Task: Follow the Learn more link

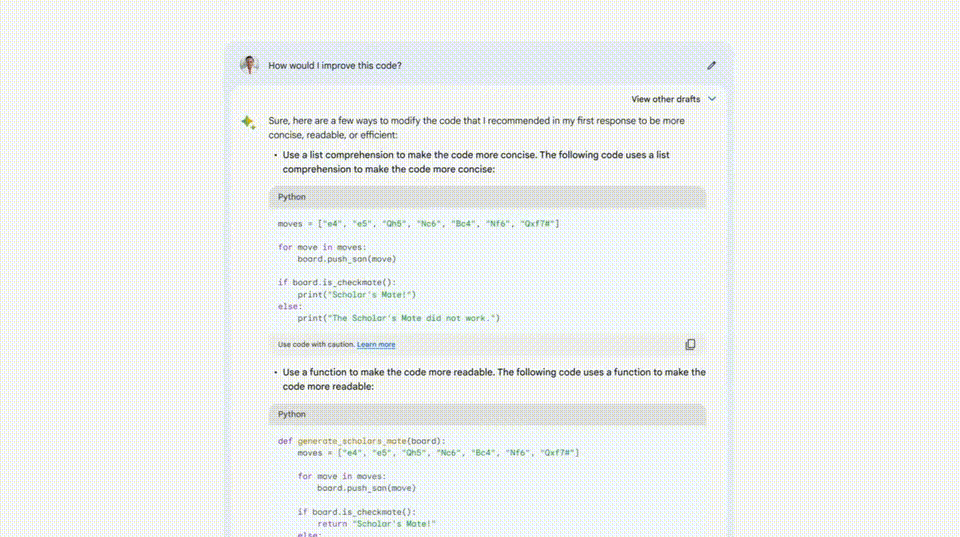Action: [x=376, y=345]
